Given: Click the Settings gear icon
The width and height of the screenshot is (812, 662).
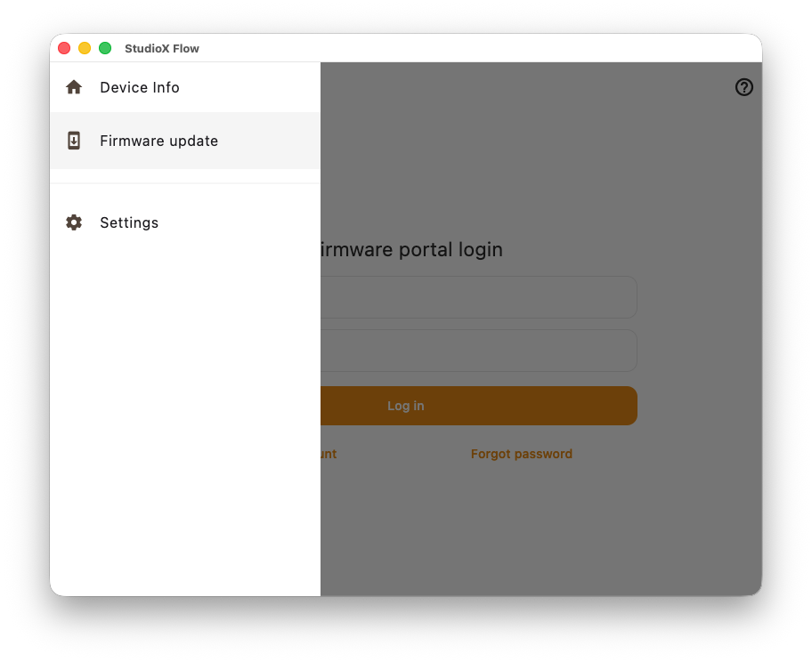Looking at the screenshot, I should pos(74,222).
